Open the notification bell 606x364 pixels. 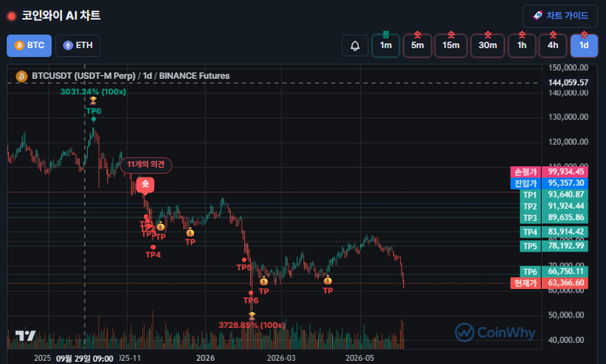tap(355, 45)
